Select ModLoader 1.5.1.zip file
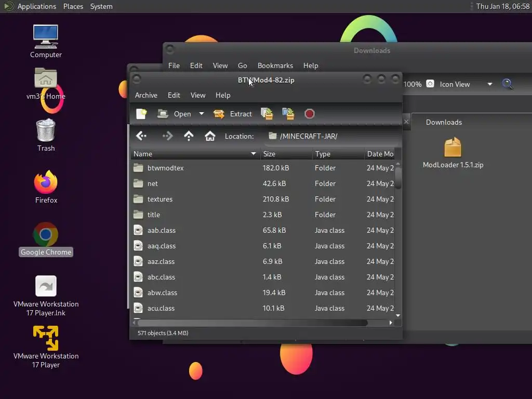The height and width of the screenshot is (399, 532). [x=453, y=153]
